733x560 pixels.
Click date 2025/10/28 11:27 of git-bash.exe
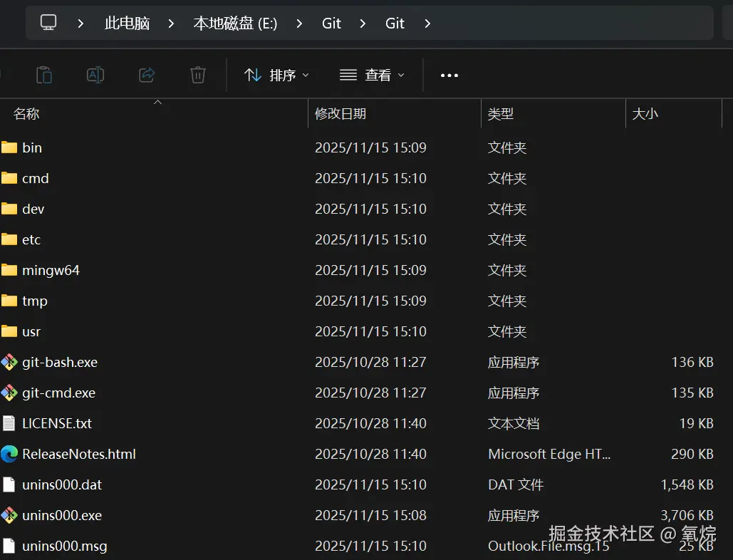click(370, 362)
